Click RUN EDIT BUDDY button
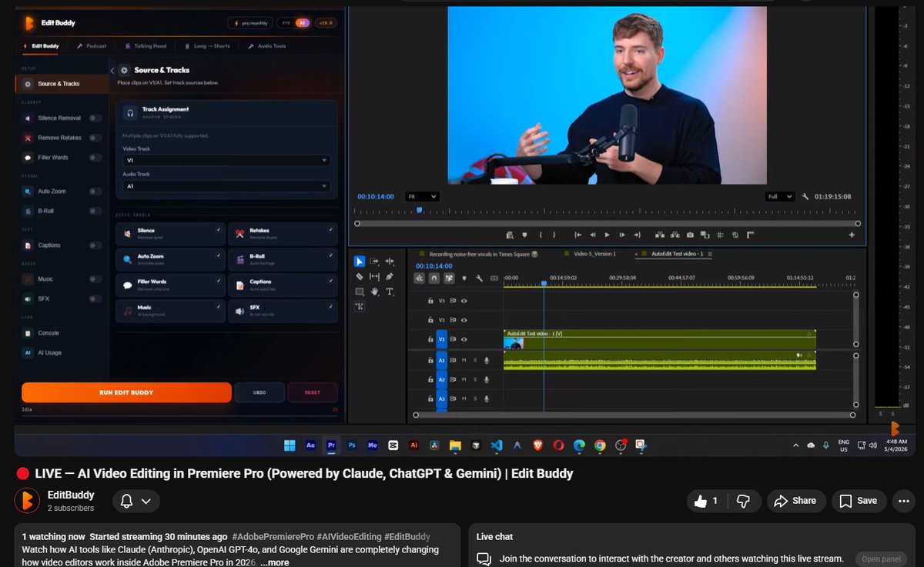The height and width of the screenshot is (567, 924). click(126, 392)
